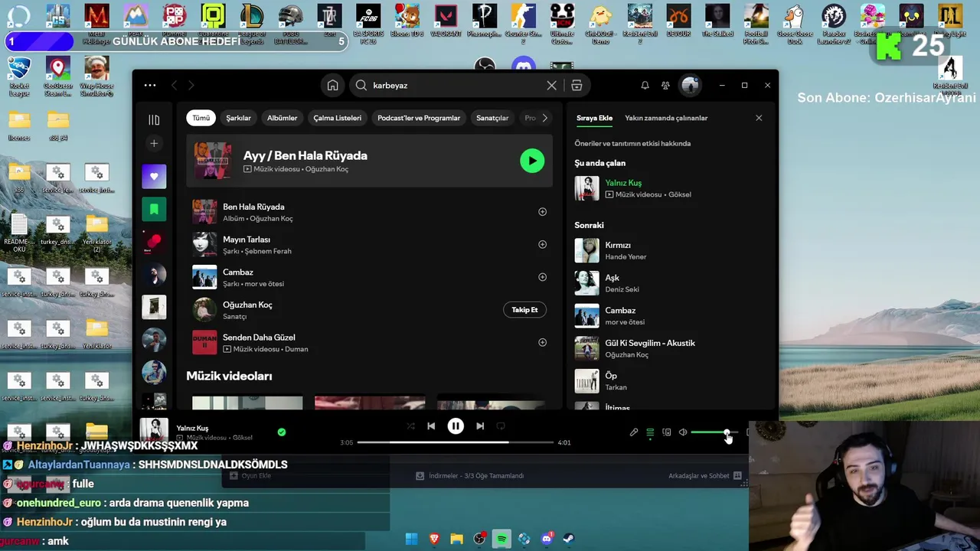This screenshot has width=980, height=551.
Task: Open connect to a device icon
Action: [x=667, y=432]
